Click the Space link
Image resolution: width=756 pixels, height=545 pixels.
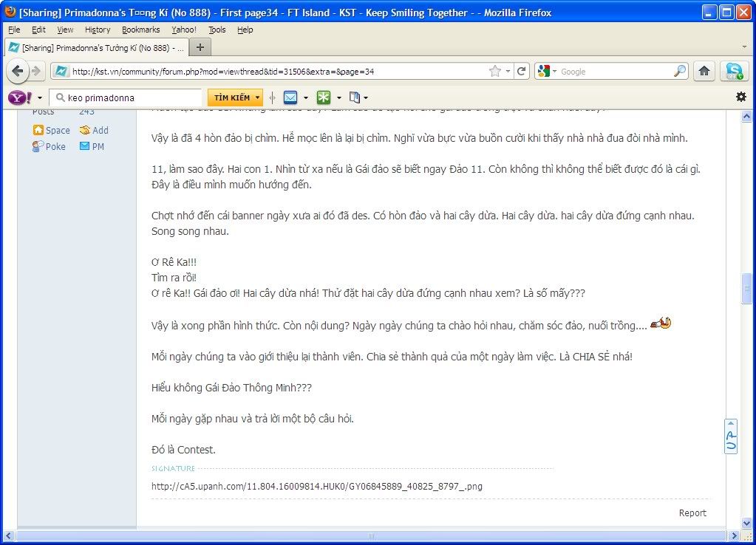tap(58, 130)
